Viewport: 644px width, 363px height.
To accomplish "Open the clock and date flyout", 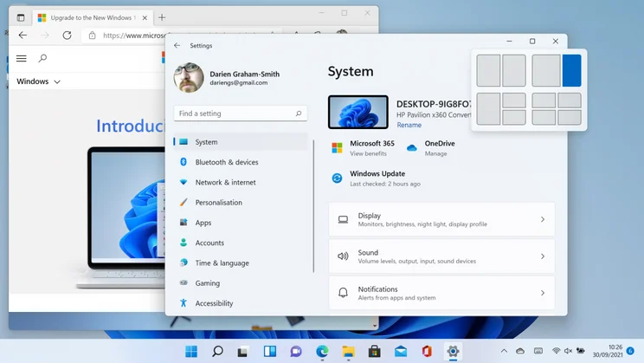I will [x=608, y=351].
